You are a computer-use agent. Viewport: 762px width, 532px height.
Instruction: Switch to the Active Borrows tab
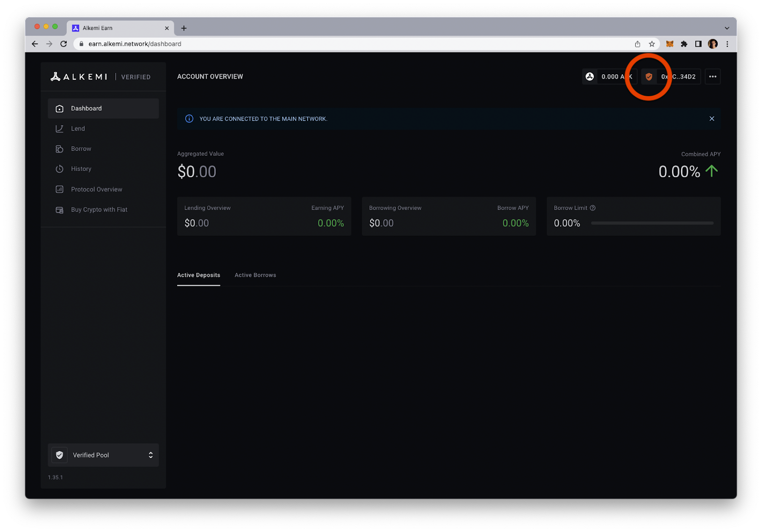255,275
